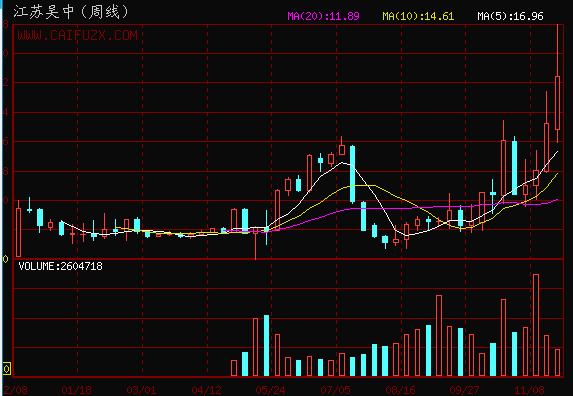Click the tallest cyan volume bar near 05/24
This screenshot has width=573, height=396.
[x=266, y=346]
